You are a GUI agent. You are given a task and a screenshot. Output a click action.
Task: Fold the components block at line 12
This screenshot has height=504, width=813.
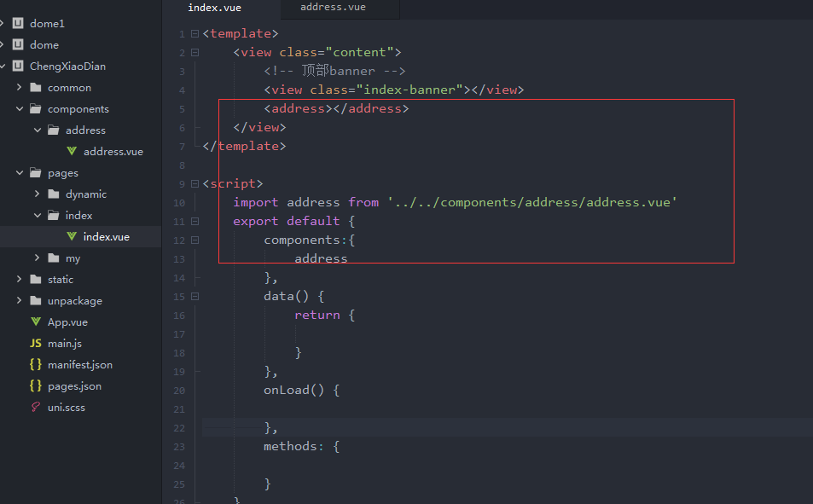195,240
